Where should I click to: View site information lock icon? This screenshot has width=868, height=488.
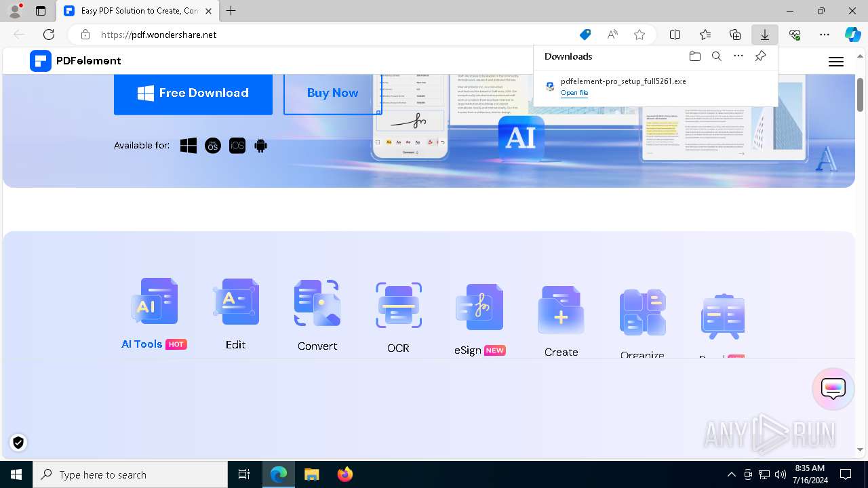coord(85,35)
